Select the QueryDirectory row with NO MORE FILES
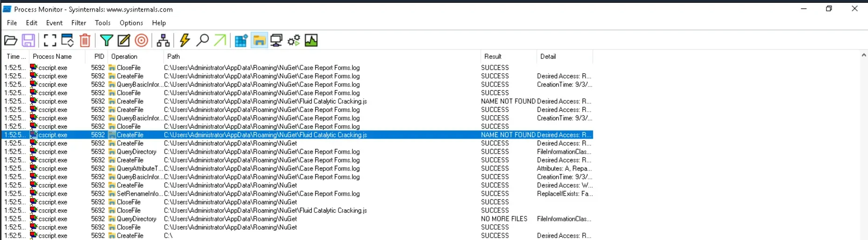This screenshot has width=868, height=240. (298, 219)
